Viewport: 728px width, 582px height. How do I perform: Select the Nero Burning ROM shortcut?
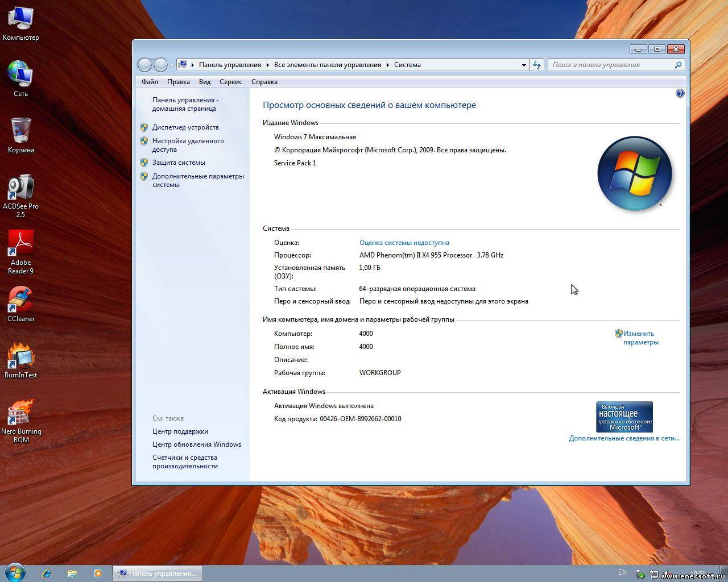click(x=20, y=421)
